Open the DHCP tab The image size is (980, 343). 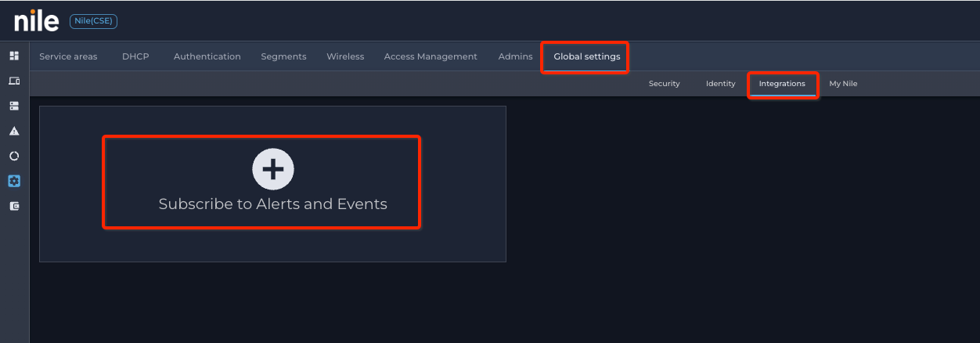135,56
